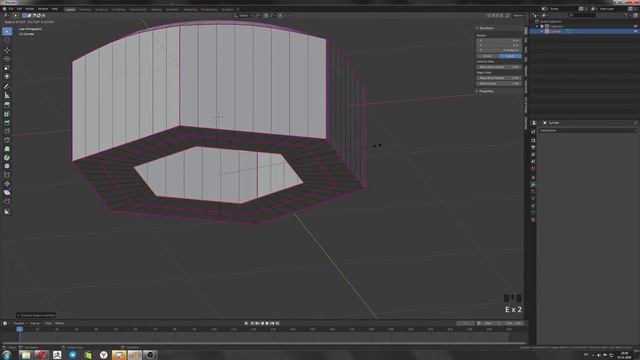Open the Render properties tab
The height and width of the screenshot is (360, 640).
click(x=533, y=141)
